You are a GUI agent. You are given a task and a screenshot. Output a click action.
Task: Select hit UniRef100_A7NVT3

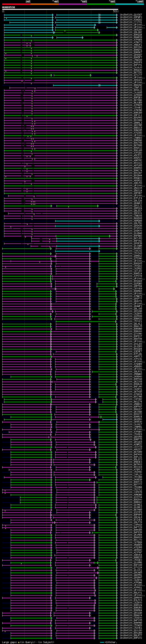click(x=131, y=42)
